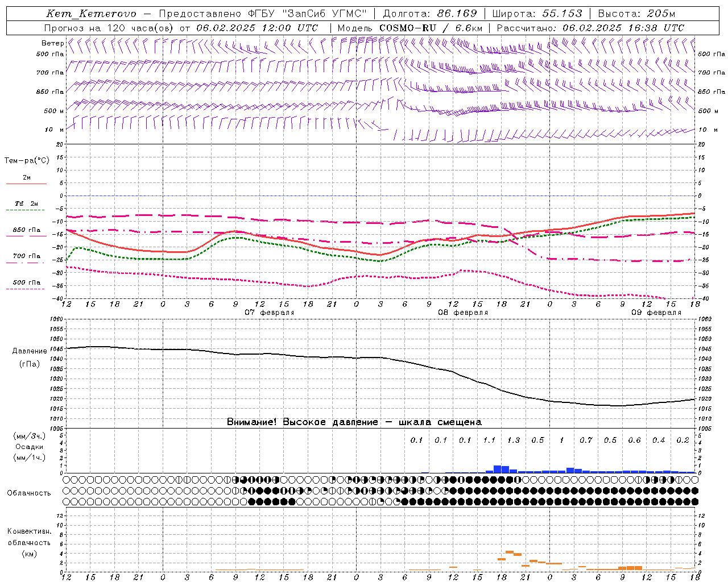Click the 1.1 precipitation value

489,440
